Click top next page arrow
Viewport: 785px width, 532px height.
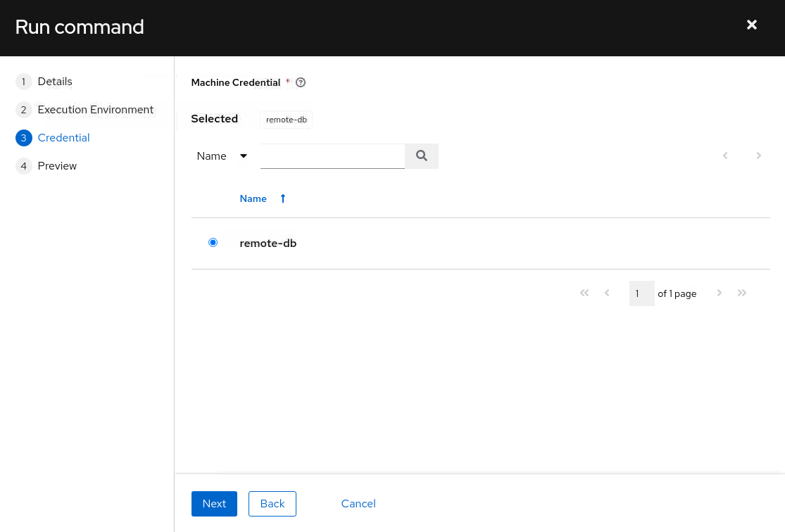[758, 156]
